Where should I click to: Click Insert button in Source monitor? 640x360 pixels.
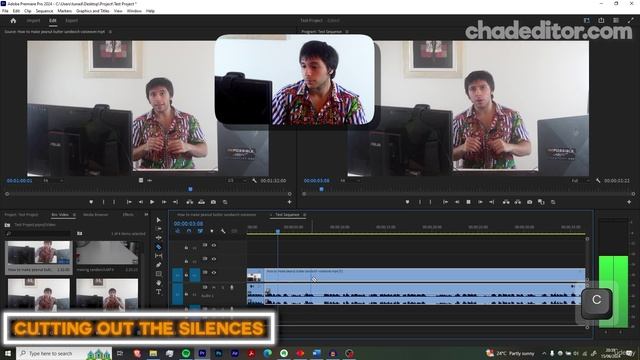coord(190,202)
